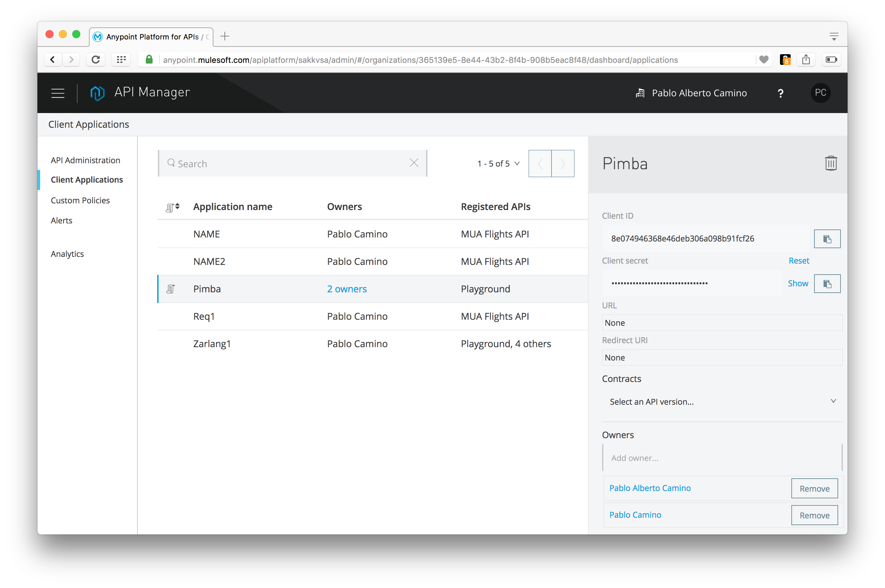Clear the search field
The height and width of the screenshot is (588, 885).
414,163
